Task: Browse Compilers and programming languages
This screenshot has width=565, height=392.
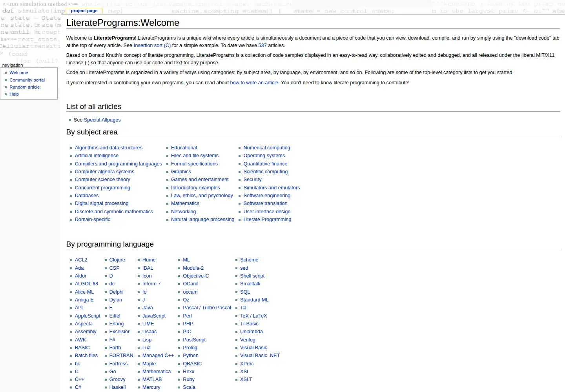Action: 118,164
